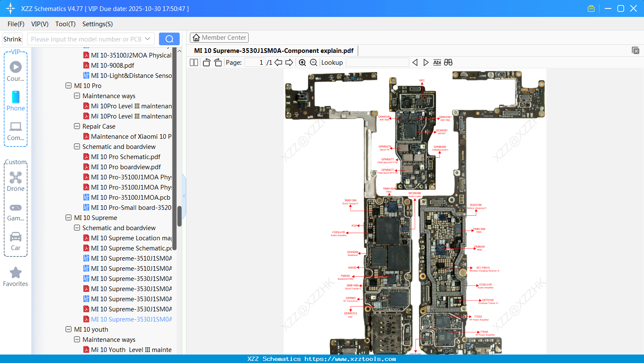Enable the payment icon in title bar
Viewport: 644px width, 363px height.
point(591,8)
